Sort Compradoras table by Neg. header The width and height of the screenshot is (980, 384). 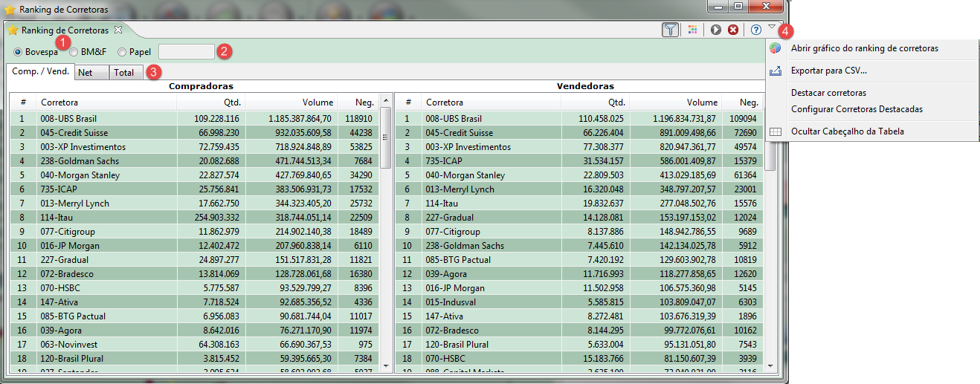(x=358, y=102)
